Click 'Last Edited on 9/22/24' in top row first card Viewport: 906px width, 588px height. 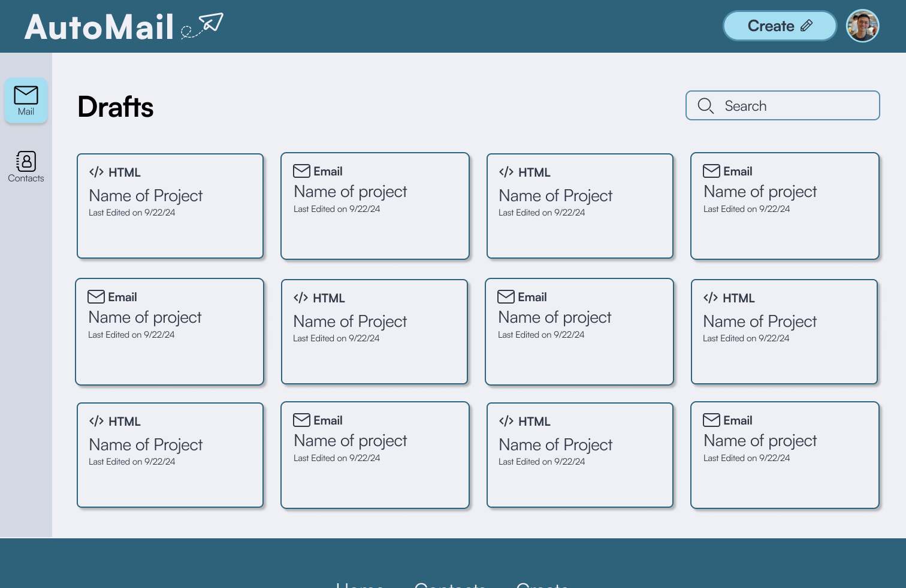132,213
